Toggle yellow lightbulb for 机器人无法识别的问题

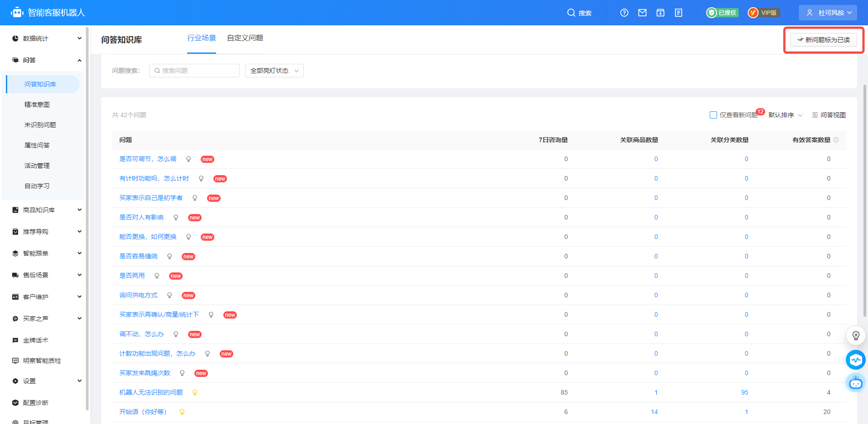coord(195,393)
